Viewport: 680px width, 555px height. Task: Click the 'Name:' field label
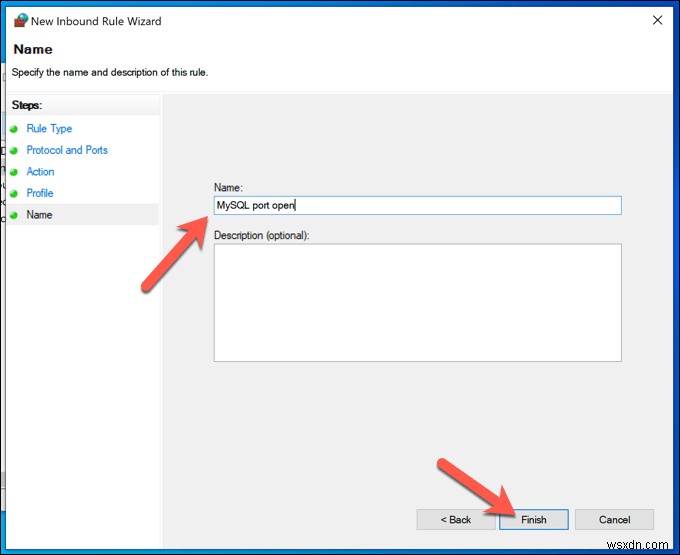(x=228, y=187)
